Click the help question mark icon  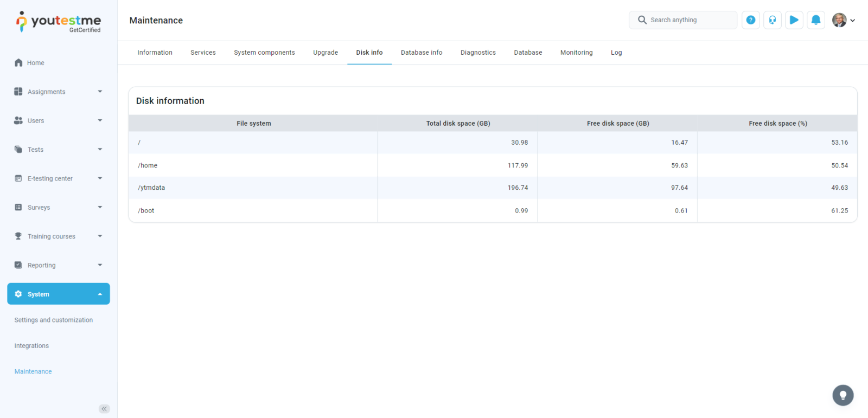pyautogui.click(x=750, y=20)
